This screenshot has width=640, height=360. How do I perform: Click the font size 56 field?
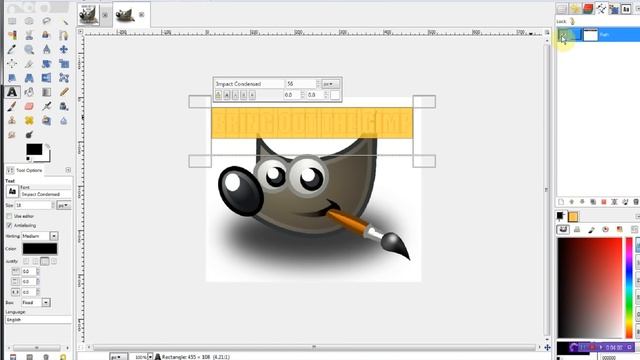(x=300, y=84)
